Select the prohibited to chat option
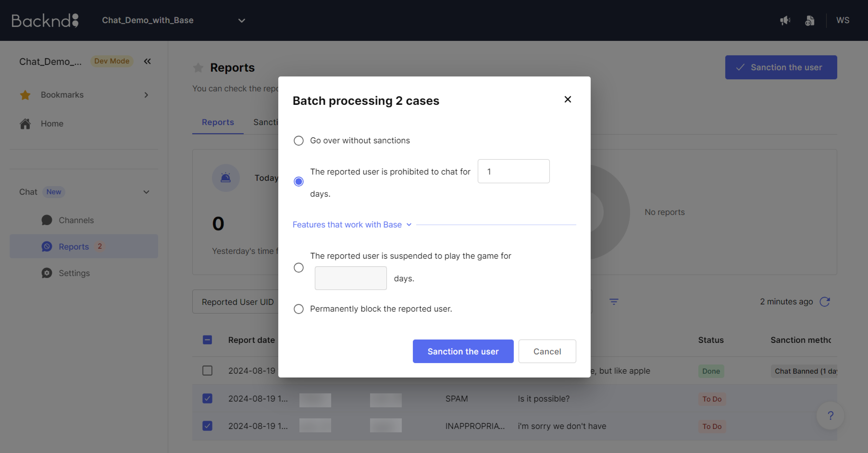The image size is (868, 453). tap(299, 182)
